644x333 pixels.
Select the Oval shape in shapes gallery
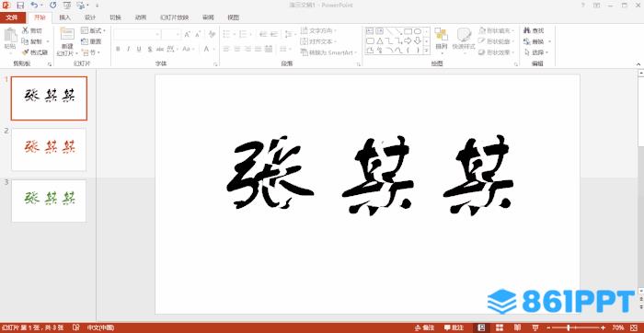click(x=418, y=31)
